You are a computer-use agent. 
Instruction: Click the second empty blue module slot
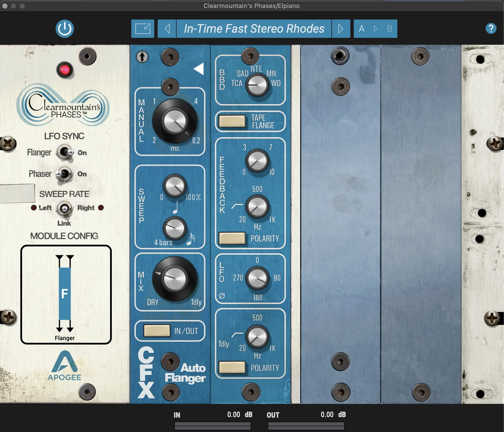coord(421,224)
